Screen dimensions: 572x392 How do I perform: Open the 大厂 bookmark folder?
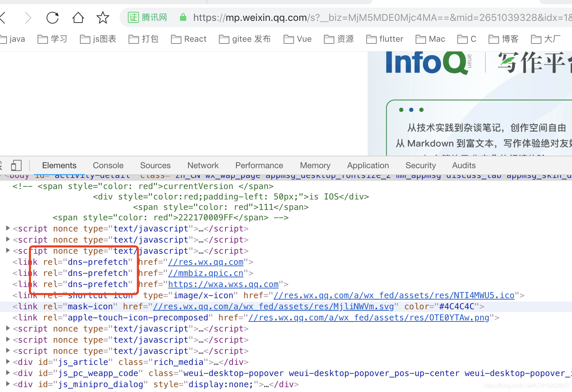pyautogui.click(x=546, y=39)
